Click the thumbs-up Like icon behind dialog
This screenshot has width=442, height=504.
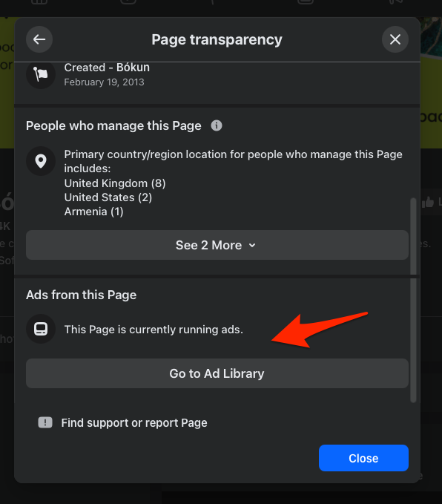point(428,202)
